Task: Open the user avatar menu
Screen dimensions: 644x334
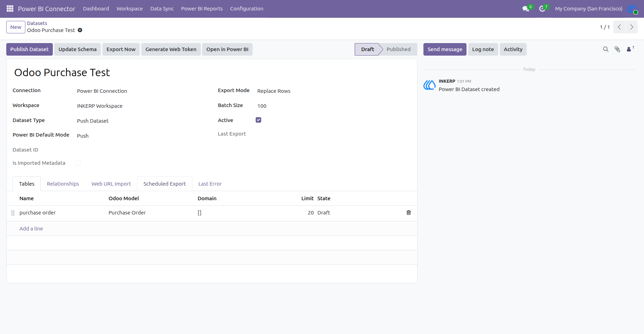Action: click(x=633, y=9)
